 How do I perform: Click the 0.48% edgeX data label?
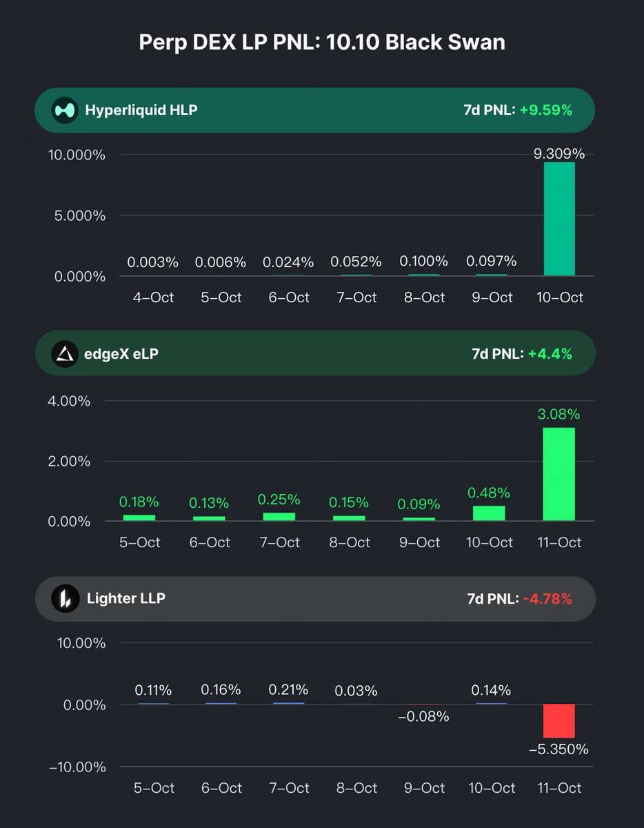(x=489, y=493)
